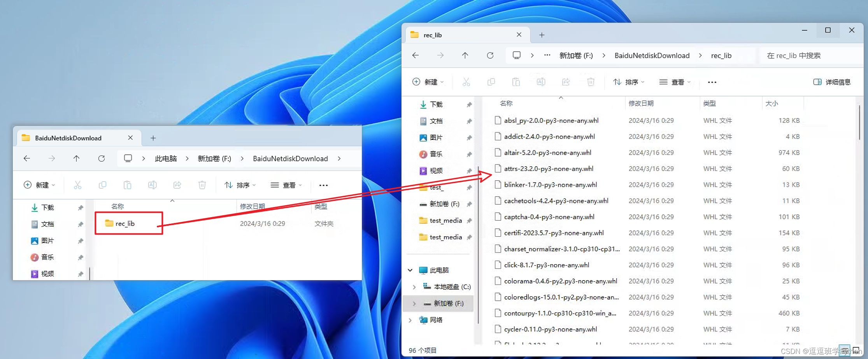Go up one level in rec_lib window
Viewport: 868px width, 359px height.
pos(465,56)
